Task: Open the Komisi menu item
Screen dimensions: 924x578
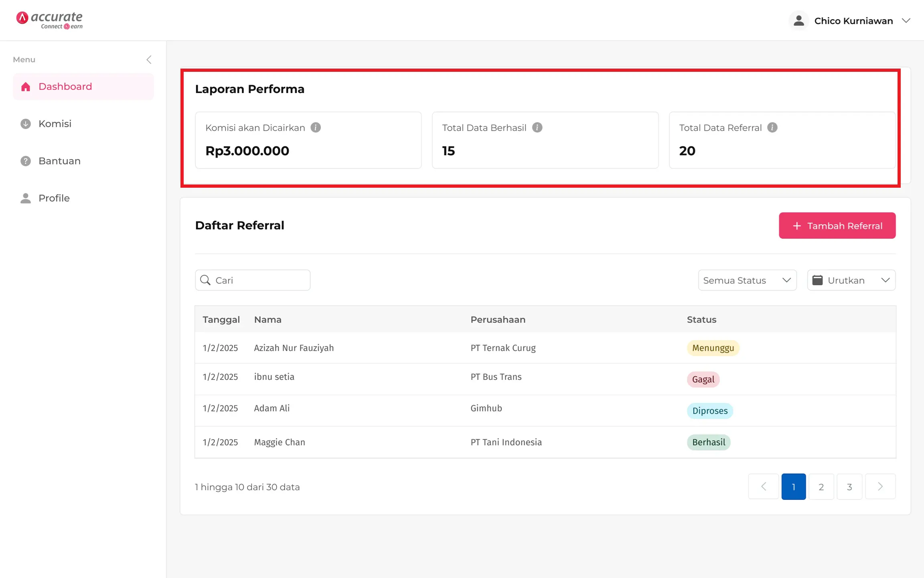Action: pos(83,124)
